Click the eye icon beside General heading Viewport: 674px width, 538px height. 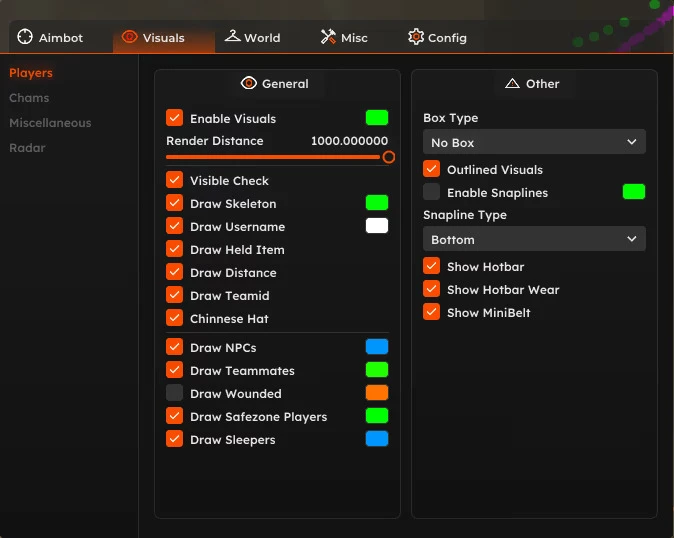click(x=249, y=83)
